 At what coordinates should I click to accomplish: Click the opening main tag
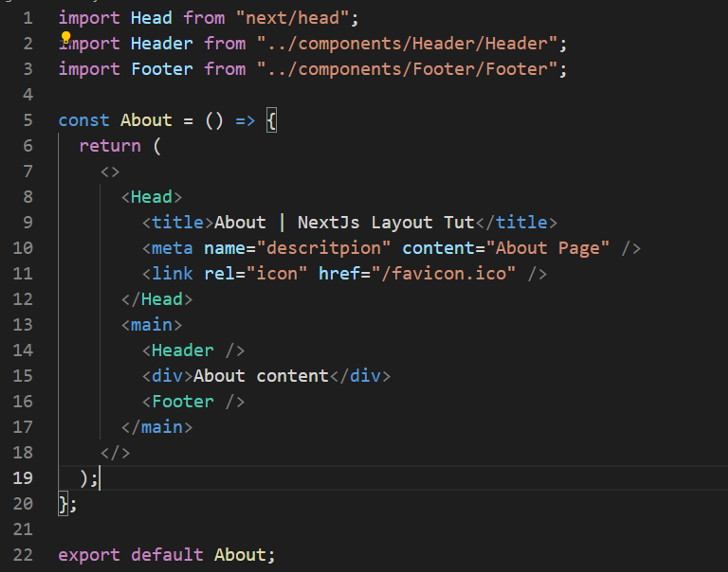(151, 325)
